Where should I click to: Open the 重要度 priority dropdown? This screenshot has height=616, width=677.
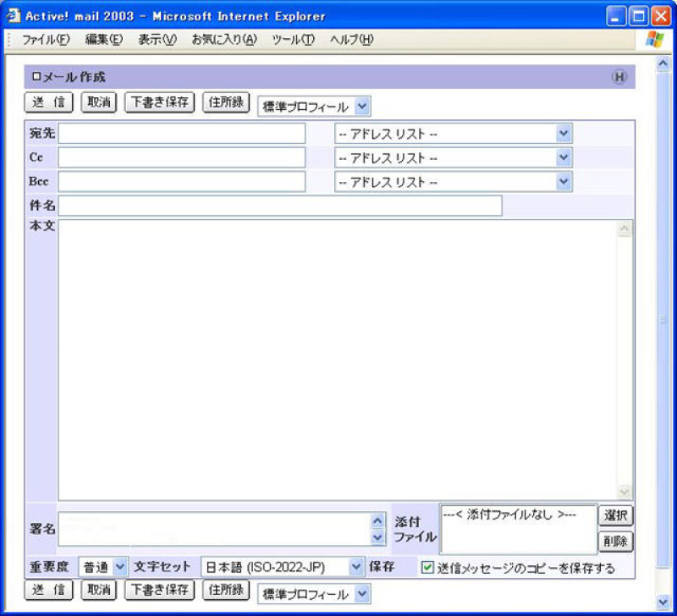pos(103,567)
